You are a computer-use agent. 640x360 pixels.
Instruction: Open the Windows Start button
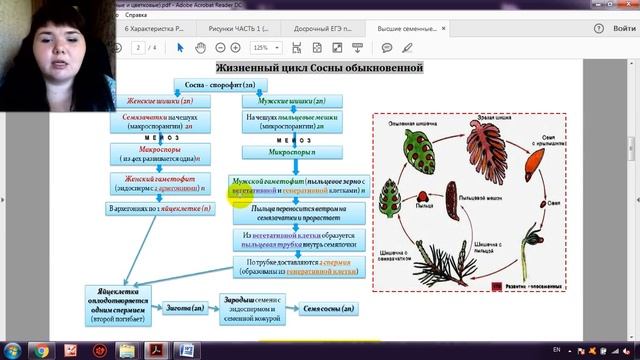point(12,351)
